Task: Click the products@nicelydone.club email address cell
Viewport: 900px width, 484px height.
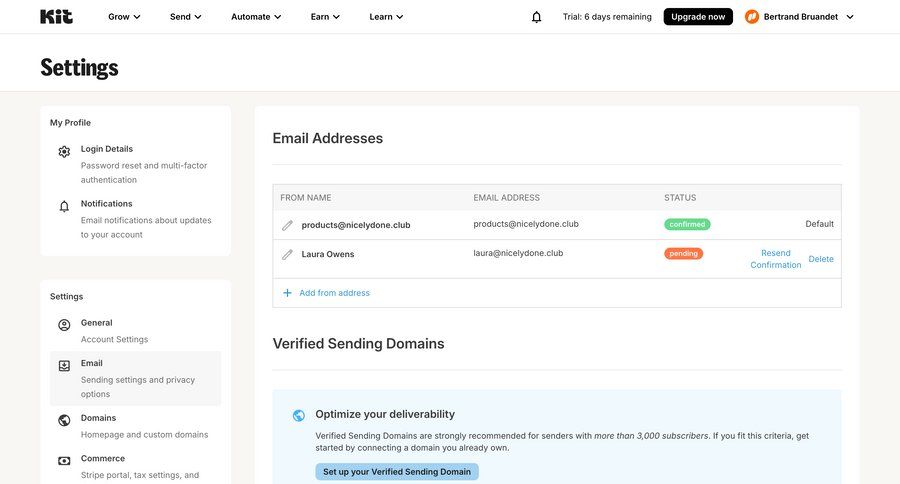Action: pos(526,224)
